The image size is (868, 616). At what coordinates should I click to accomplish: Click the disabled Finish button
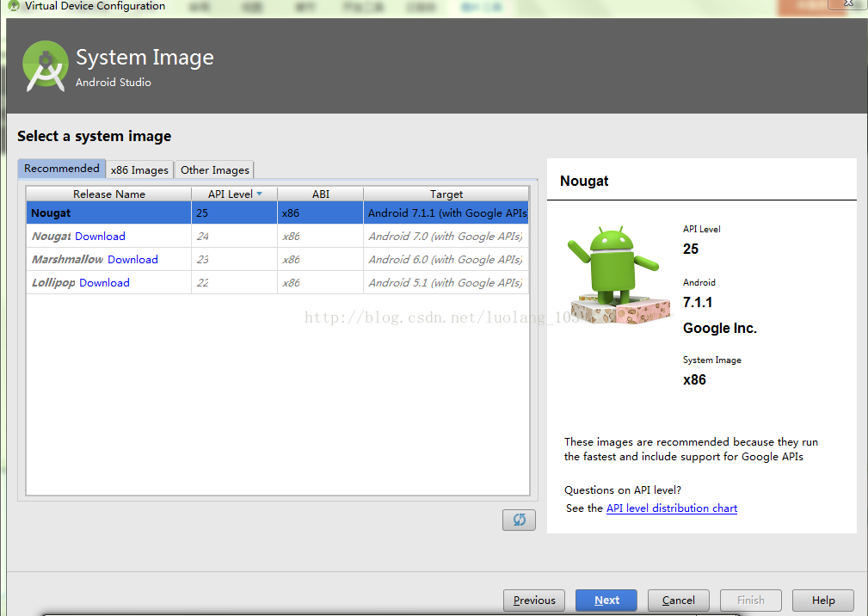[751, 600]
